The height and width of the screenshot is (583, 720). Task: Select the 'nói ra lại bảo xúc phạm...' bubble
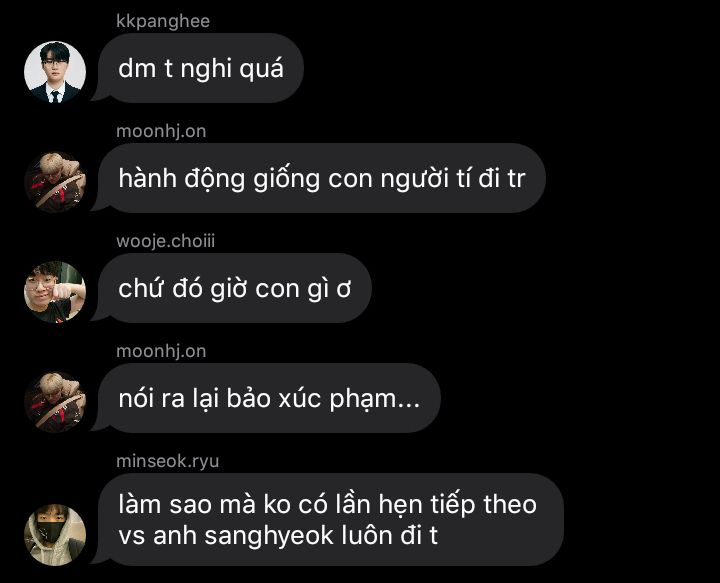click(x=266, y=398)
